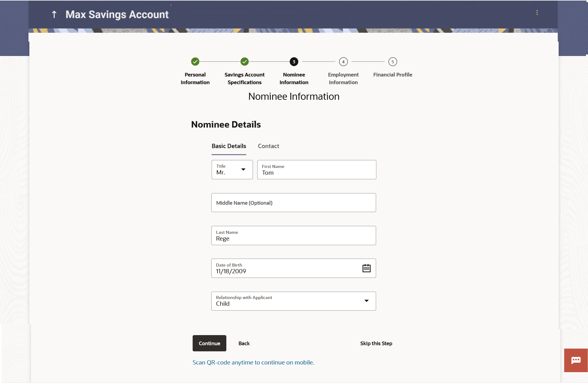Switch to the Contact tab
The height and width of the screenshot is (385, 588).
point(268,146)
